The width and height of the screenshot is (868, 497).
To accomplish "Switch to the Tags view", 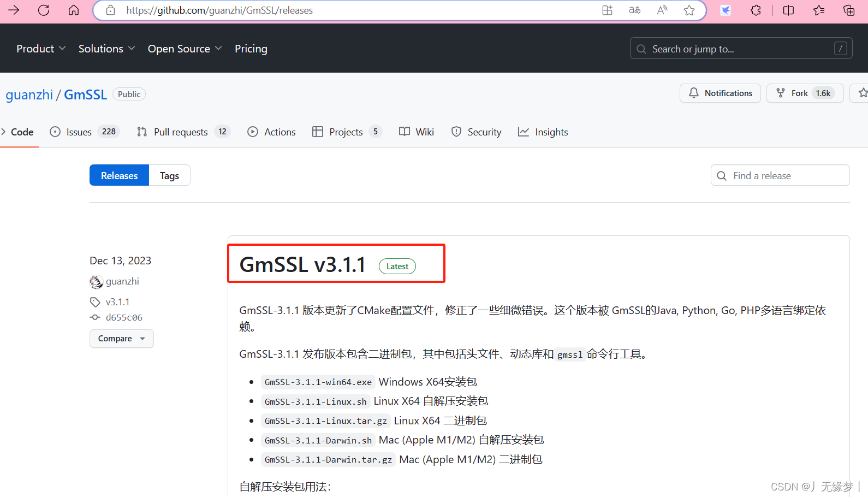I will point(169,175).
